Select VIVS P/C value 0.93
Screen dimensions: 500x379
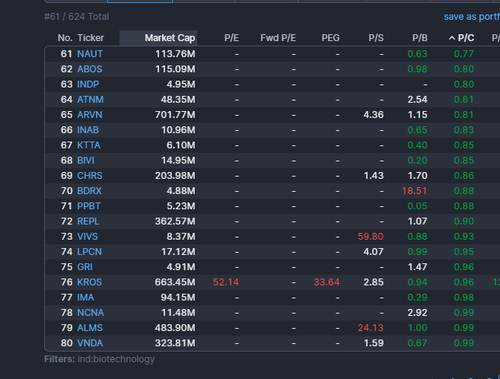464,236
